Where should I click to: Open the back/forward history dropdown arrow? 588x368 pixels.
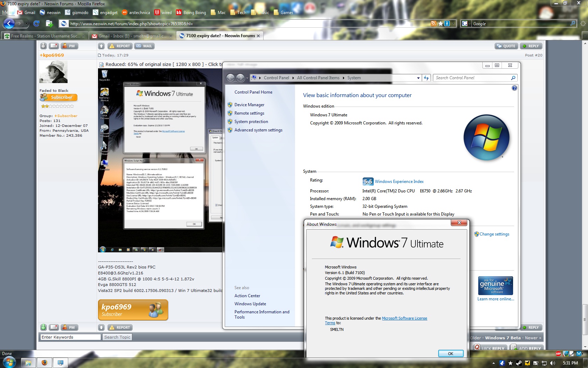click(26, 23)
